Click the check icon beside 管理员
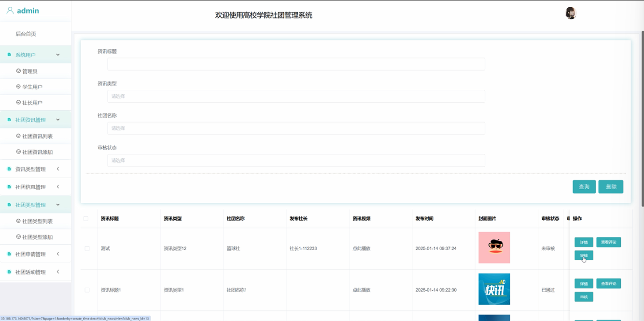 (18, 71)
